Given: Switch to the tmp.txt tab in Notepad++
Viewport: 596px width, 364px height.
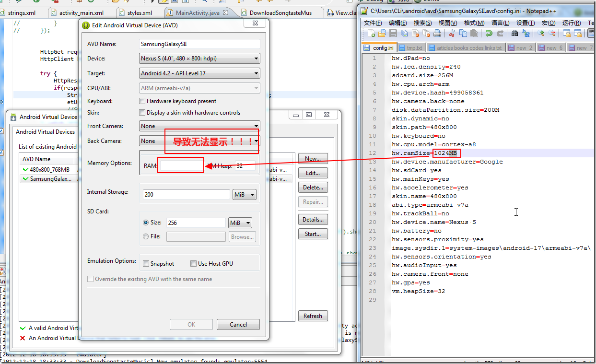Looking at the screenshot, I should [411, 48].
